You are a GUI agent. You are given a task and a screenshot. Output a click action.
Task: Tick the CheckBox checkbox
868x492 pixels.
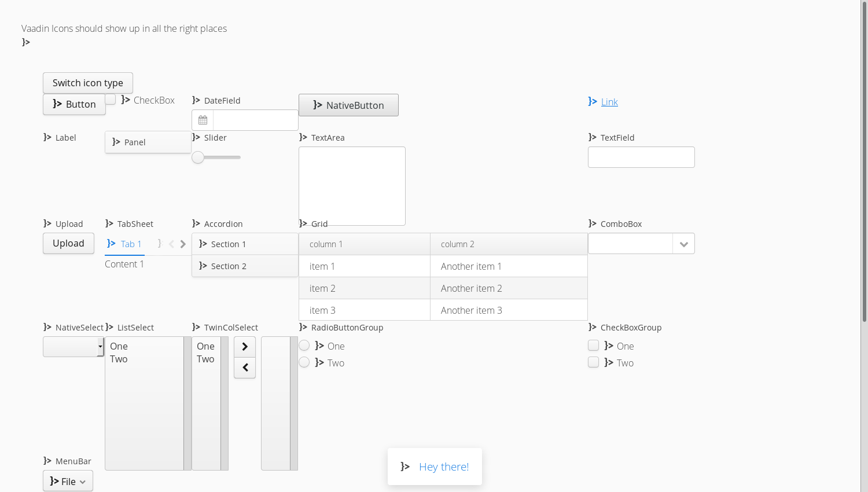(111, 100)
